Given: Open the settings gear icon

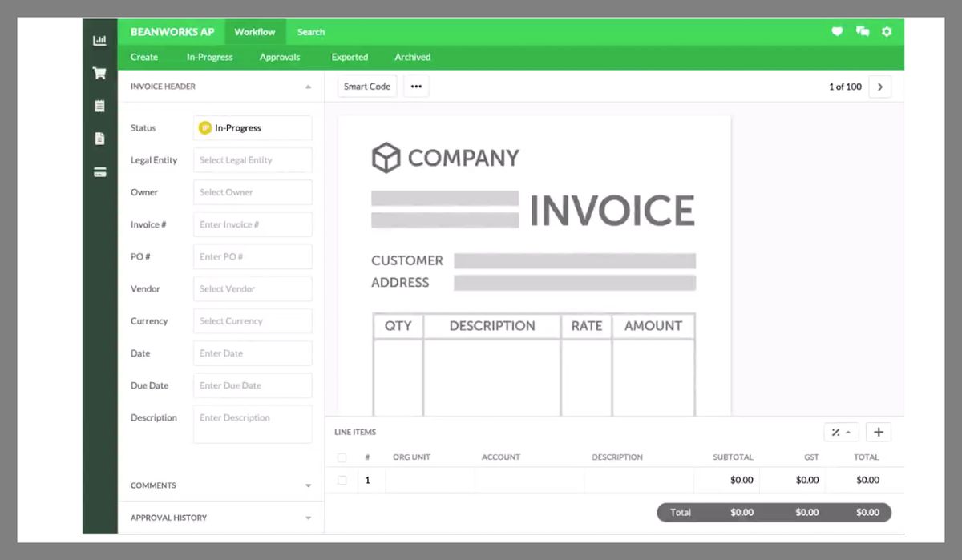Looking at the screenshot, I should (x=887, y=32).
